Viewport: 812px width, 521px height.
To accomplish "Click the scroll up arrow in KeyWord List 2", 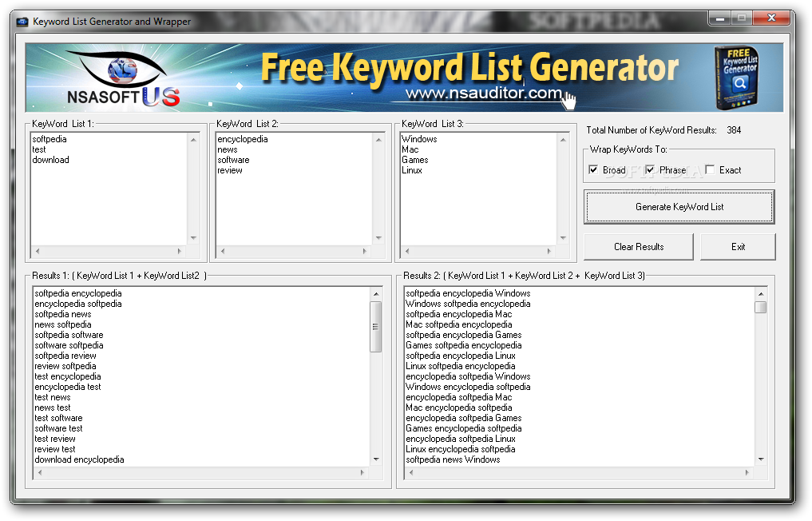I will (x=378, y=140).
